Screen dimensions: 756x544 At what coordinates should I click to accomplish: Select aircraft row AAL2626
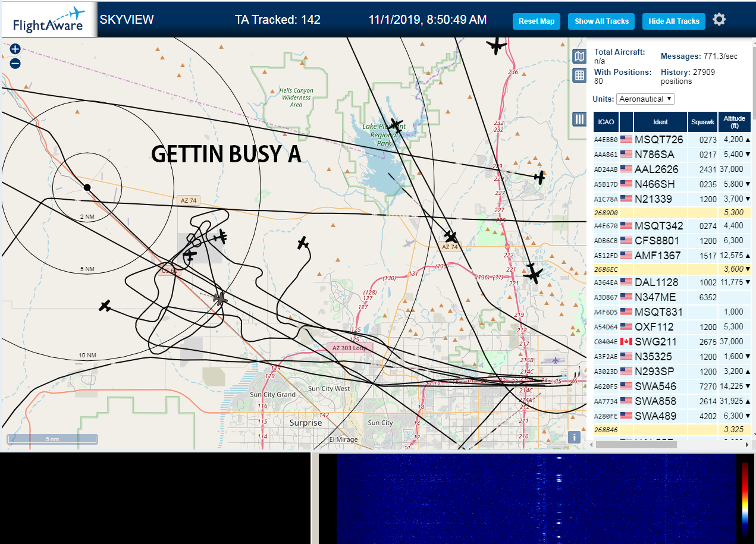tap(672, 169)
